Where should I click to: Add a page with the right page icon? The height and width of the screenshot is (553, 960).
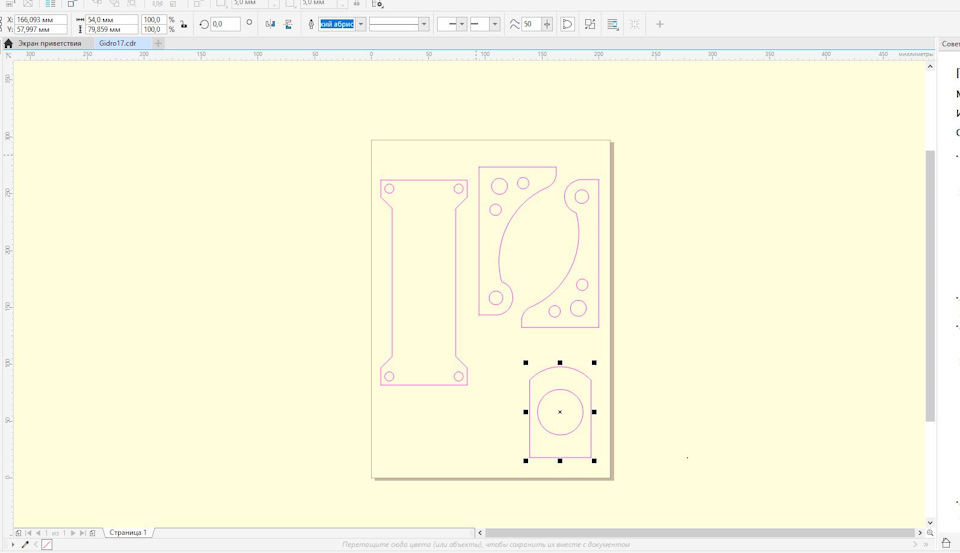(92, 533)
